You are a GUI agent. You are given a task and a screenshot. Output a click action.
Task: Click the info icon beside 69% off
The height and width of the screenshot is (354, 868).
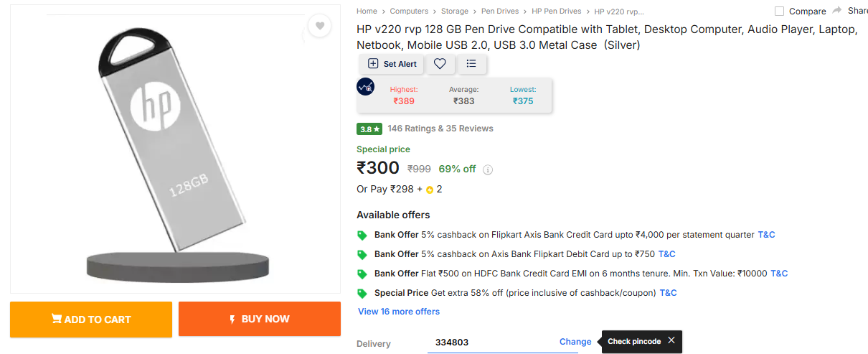pyautogui.click(x=488, y=170)
